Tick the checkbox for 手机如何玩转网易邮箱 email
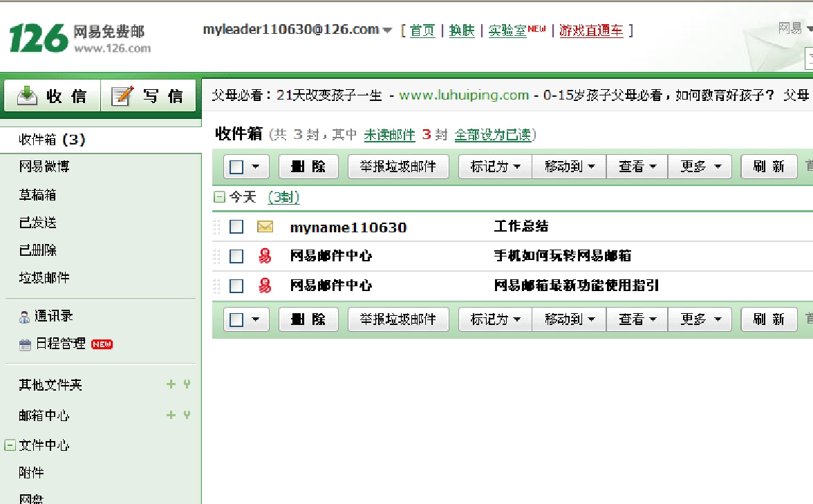Screen dimensions: 813x504 pos(236,256)
